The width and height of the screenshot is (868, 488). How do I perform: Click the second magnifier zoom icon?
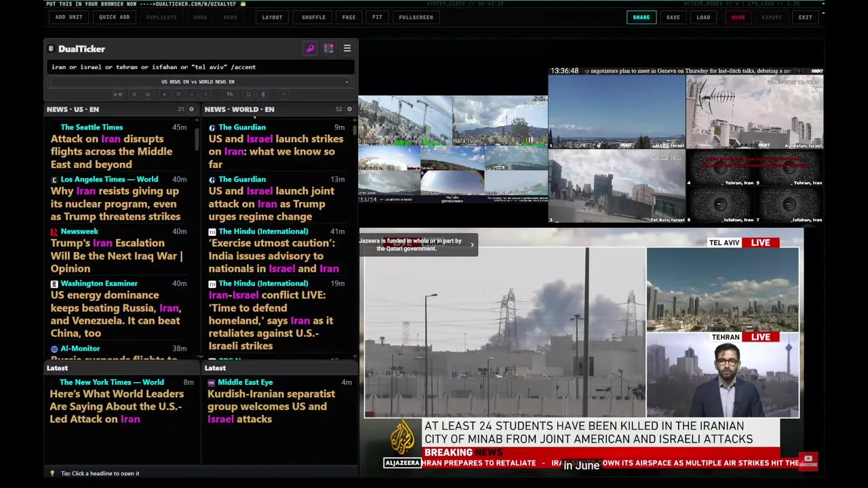pyautogui.click(x=148, y=94)
